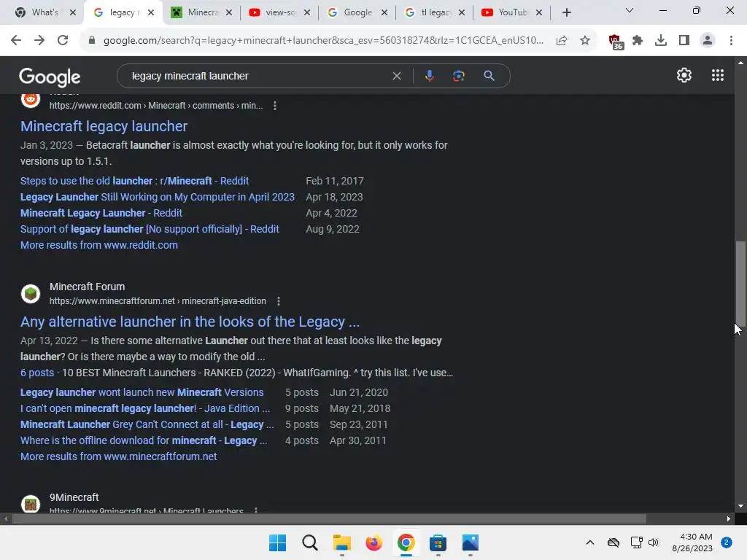Open volume control in system tray
The width and height of the screenshot is (747, 560).
pos(653,542)
